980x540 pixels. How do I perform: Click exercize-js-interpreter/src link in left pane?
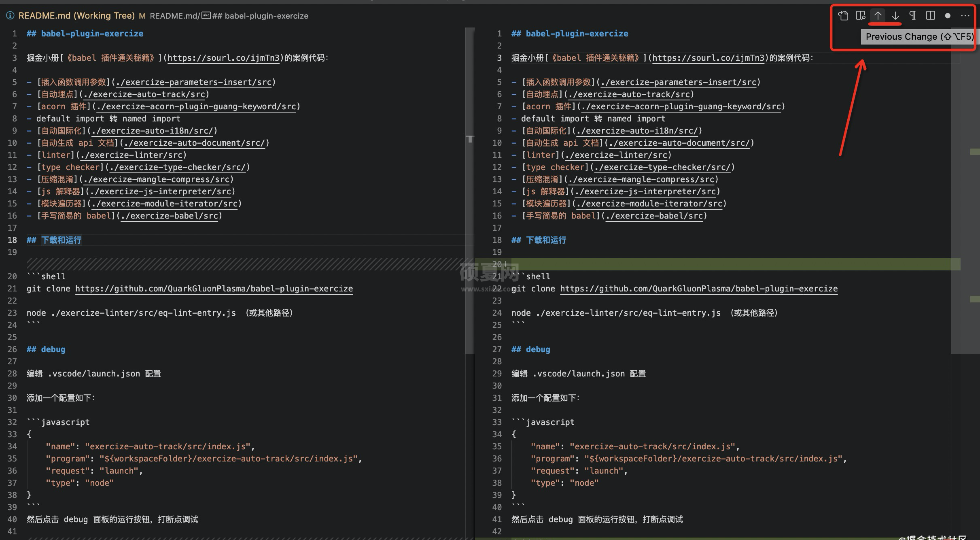(160, 191)
